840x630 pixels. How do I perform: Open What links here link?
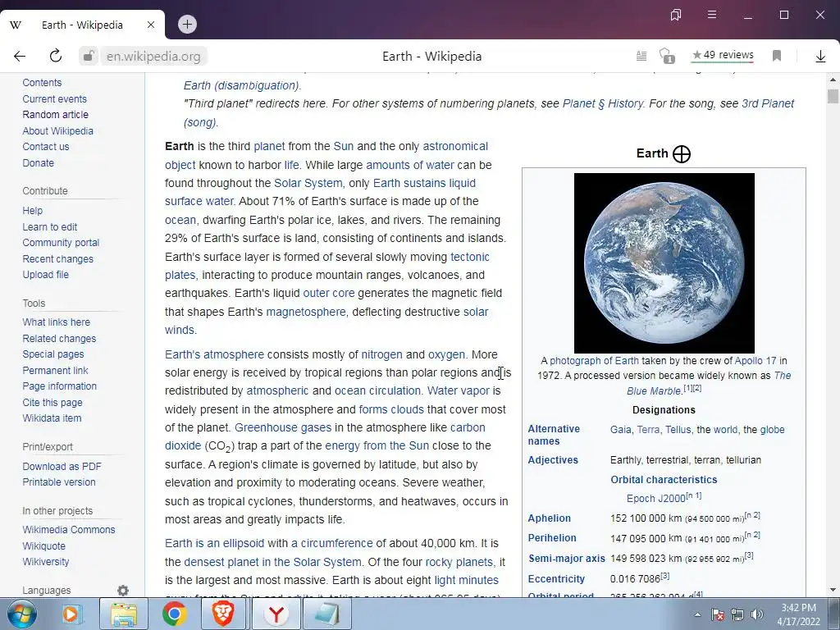tap(57, 322)
